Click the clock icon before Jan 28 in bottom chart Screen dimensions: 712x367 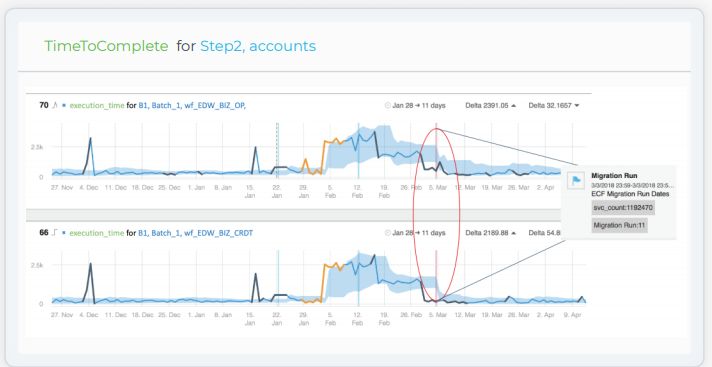point(388,233)
